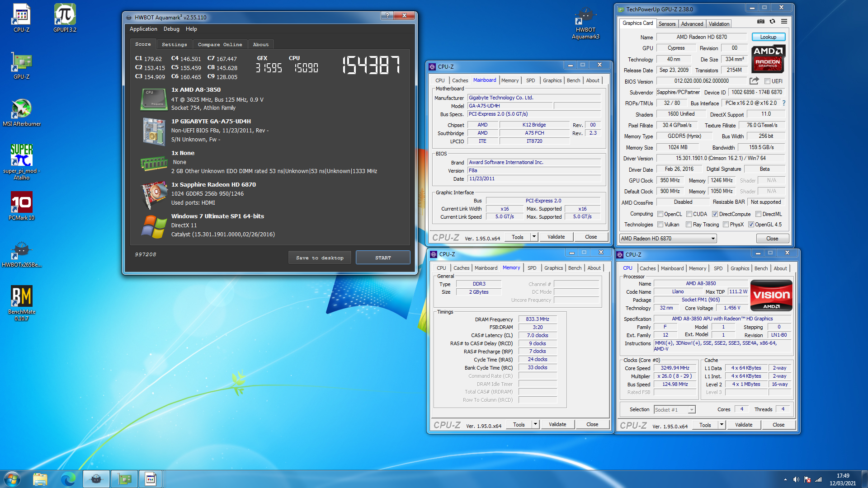Viewport: 868px width, 488px height.
Task: Switch to the Advanced tab in GPU-Z
Action: tap(692, 24)
